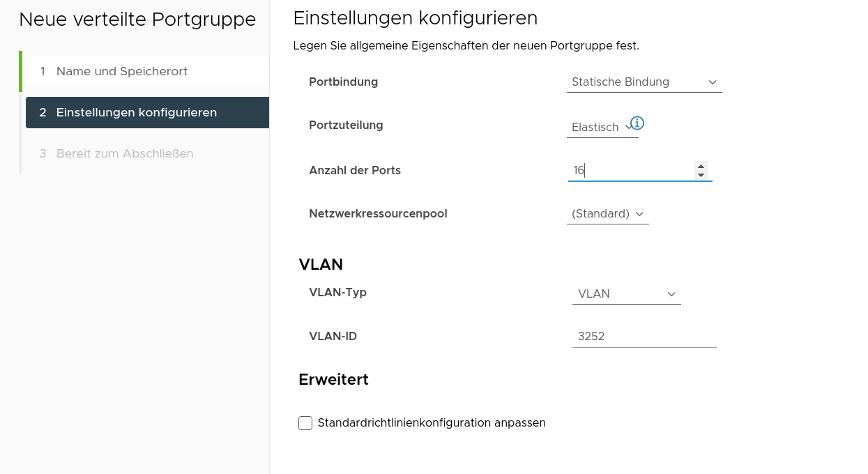The height and width of the screenshot is (474, 868).
Task: Click the Portbindung field label
Action: [x=343, y=82]
